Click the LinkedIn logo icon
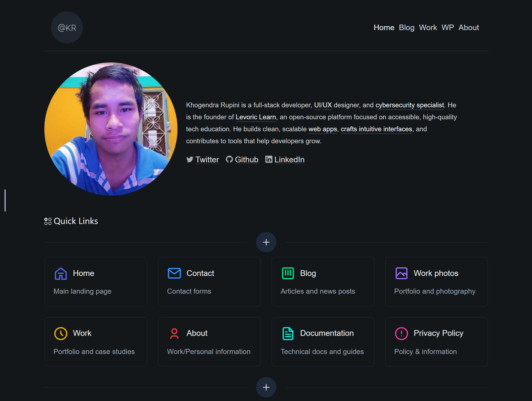Viewport: 532px width, 401px height. [x=269, y=160]
